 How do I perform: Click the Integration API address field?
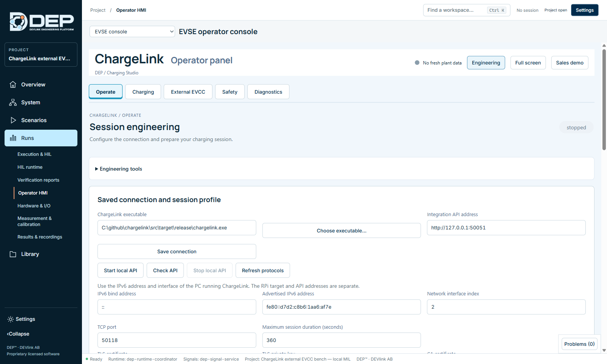pyautogui.click(x=506, y=228)
